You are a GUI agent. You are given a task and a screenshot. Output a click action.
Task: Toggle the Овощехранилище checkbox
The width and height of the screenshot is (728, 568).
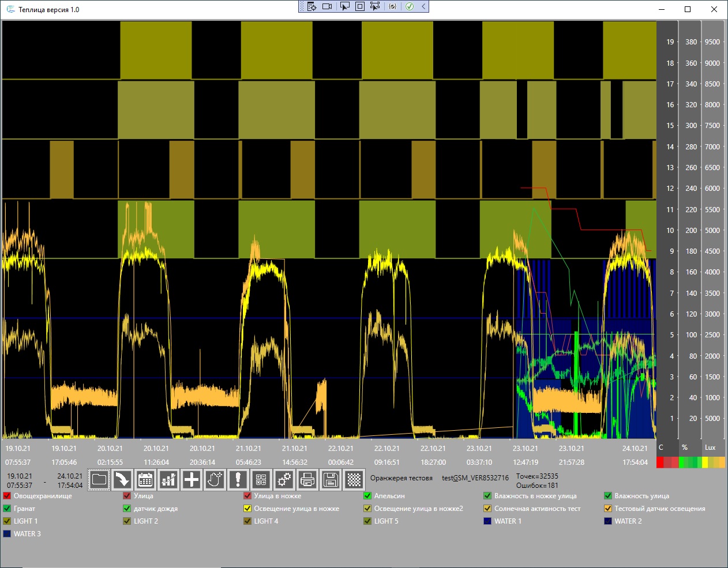pyautogui.click(x=7, y=496)
